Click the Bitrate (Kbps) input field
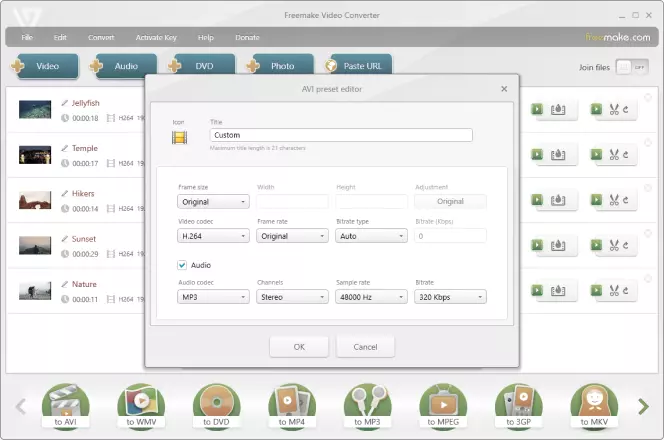 [x=450, y=236]
